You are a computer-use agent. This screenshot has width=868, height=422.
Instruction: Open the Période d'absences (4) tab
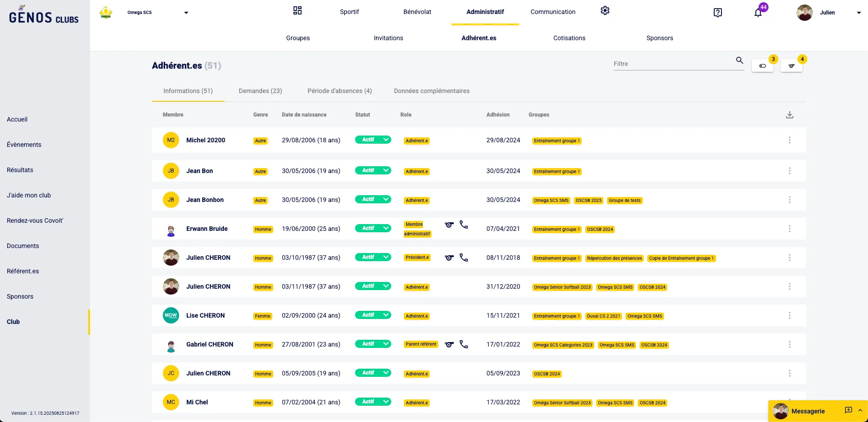coord(339,91)
